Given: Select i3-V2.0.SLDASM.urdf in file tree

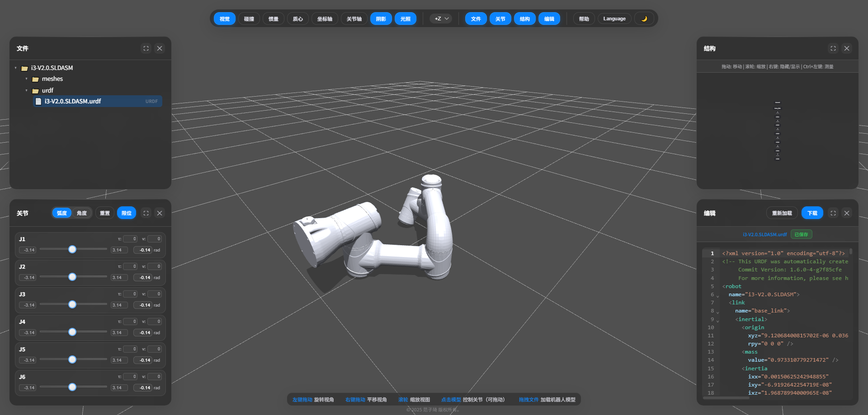Looking at the screenshot, I should point(98,102).
